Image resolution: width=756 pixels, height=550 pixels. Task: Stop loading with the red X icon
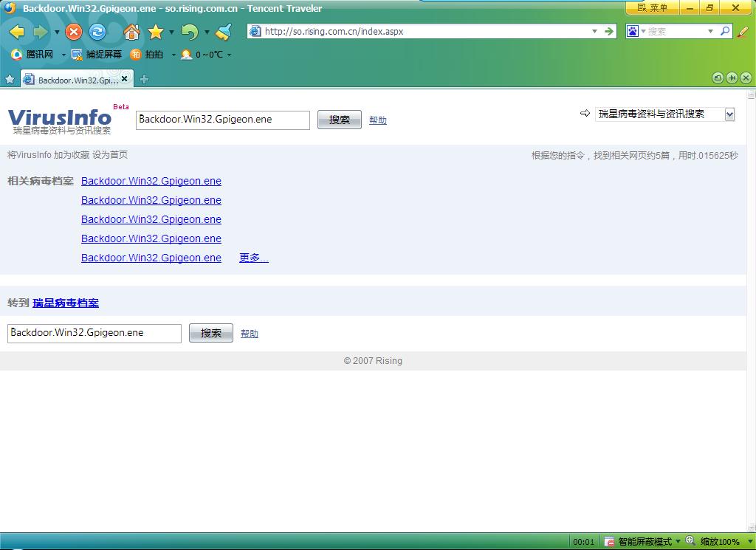click(x=73, y=32)
